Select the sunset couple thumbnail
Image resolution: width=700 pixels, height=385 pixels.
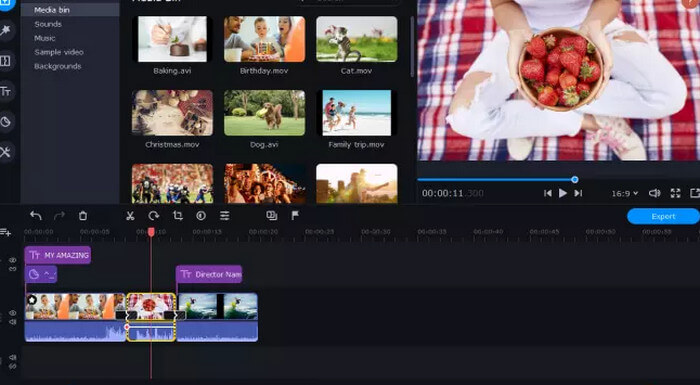pyautogui.click(x=357, y=184)
